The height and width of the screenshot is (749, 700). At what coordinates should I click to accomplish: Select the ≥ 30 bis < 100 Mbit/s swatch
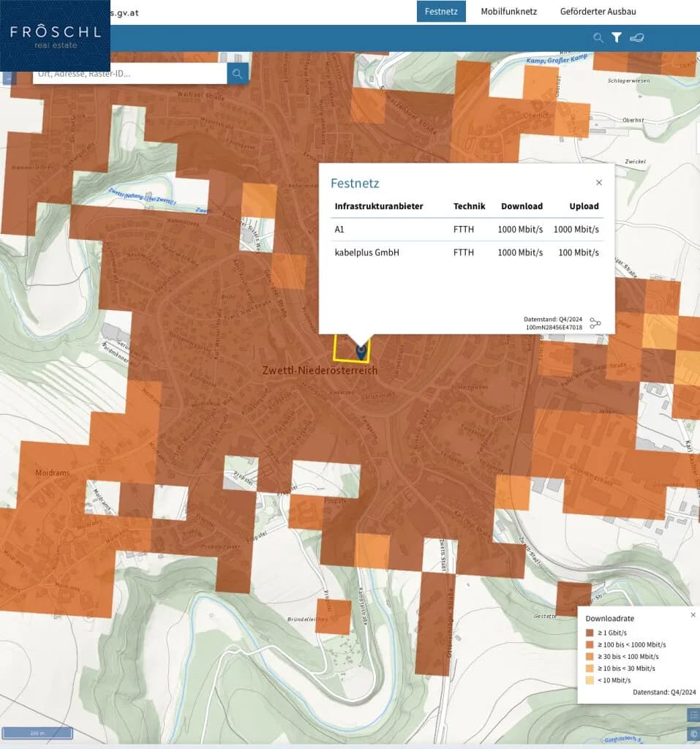coord(590,656)
